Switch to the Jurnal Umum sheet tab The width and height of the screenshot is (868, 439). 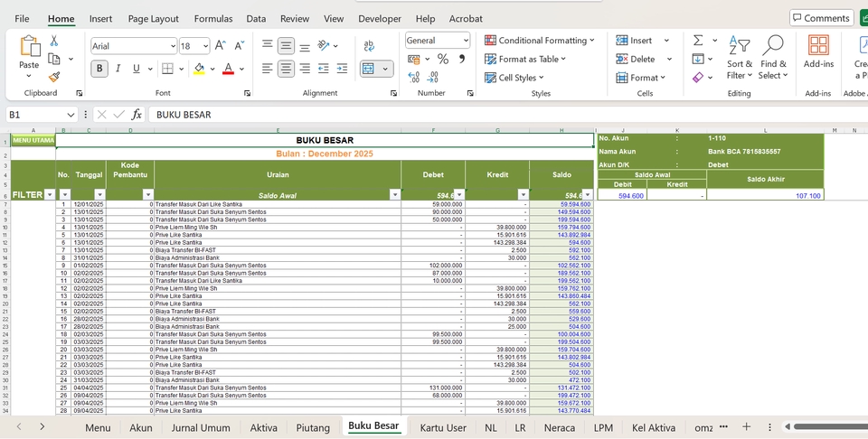click(x=201, y=427)
